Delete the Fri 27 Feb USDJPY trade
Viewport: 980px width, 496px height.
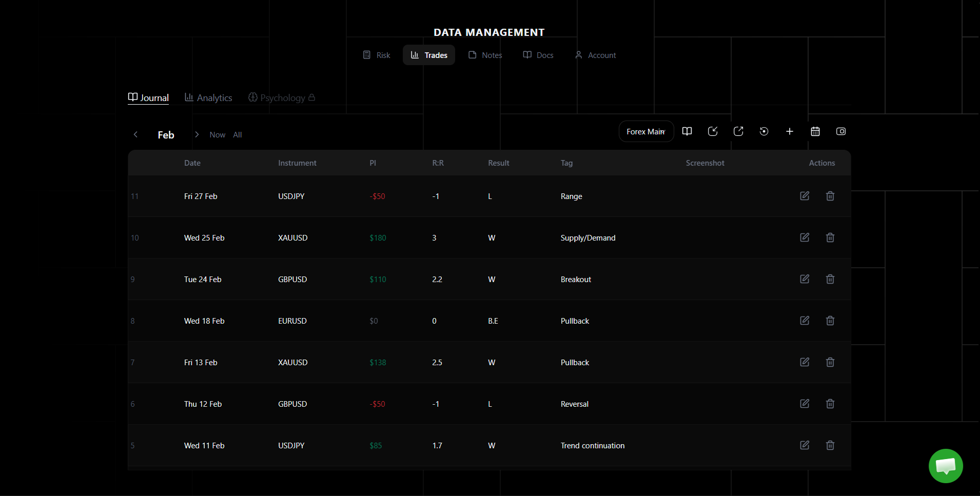(x=830, y=196)
